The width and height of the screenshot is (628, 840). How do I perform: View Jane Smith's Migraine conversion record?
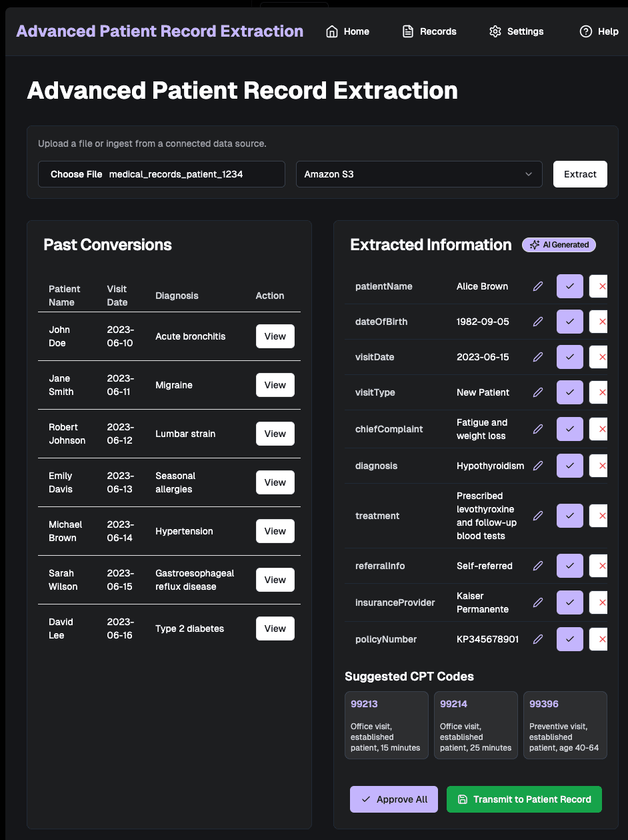275,385
